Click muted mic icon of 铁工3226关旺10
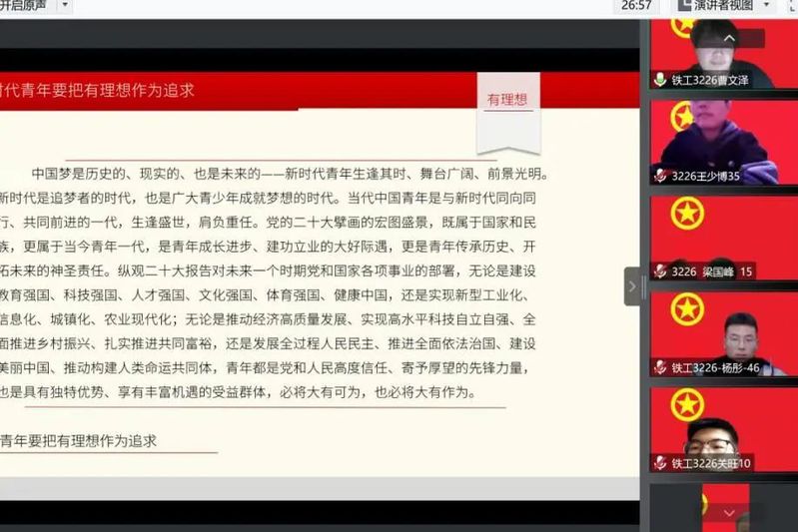This screenshot has width=798, height=532. coord(660,463)
